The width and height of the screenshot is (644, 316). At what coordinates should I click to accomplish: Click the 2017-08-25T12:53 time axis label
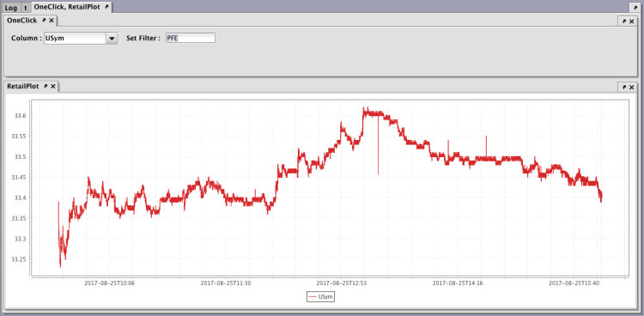[341, 283]
